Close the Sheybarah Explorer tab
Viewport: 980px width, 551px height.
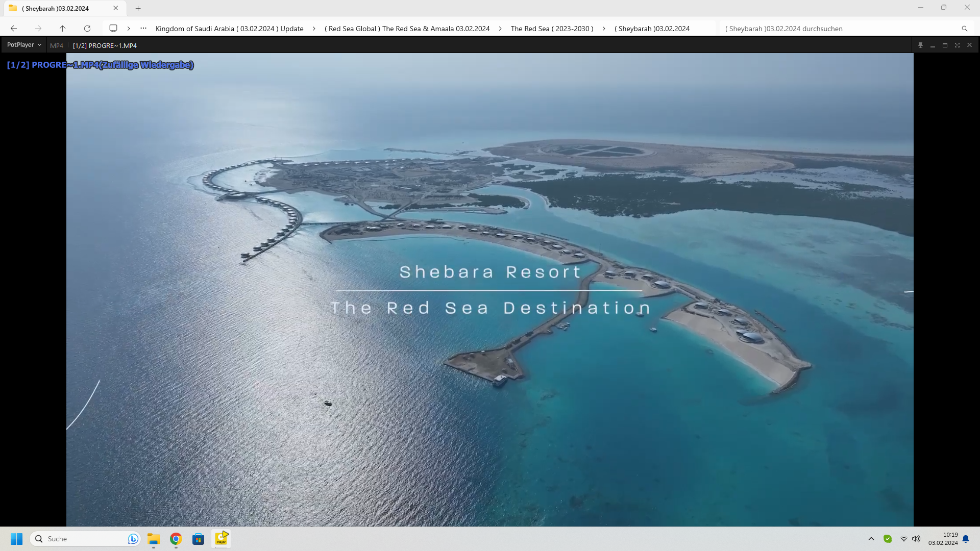[116, 8]
